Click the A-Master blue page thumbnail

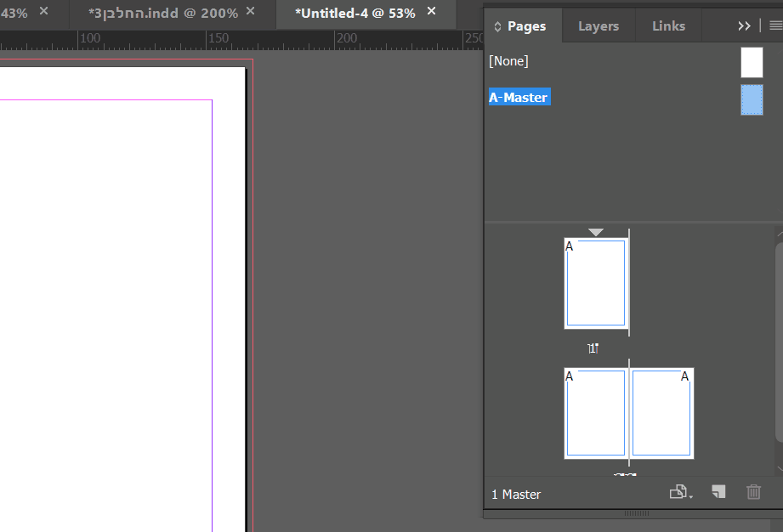click(752, 99)
